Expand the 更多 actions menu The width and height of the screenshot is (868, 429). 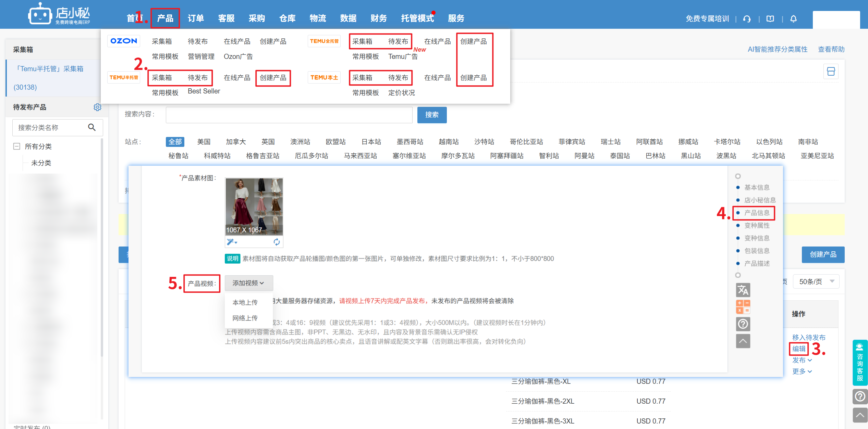point(802,371)
